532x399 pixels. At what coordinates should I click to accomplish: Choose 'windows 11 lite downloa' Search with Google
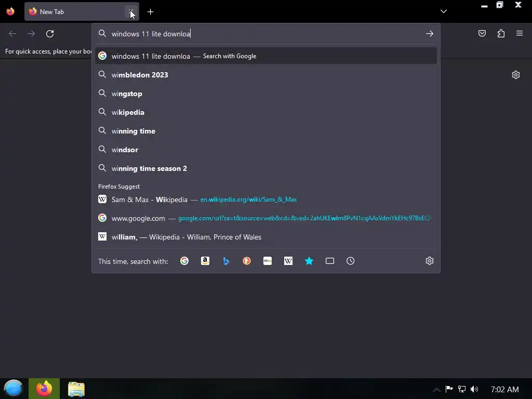point(265,56)
